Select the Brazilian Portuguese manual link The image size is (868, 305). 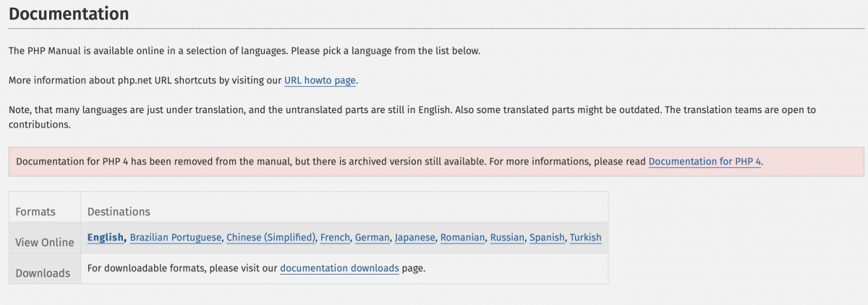[x=176, y=237]
